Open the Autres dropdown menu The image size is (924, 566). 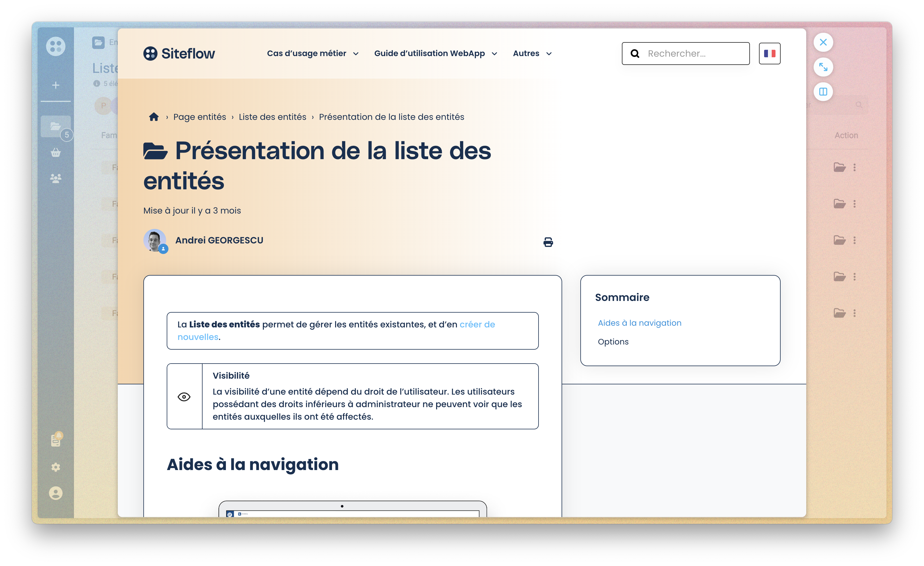(532, 54)
